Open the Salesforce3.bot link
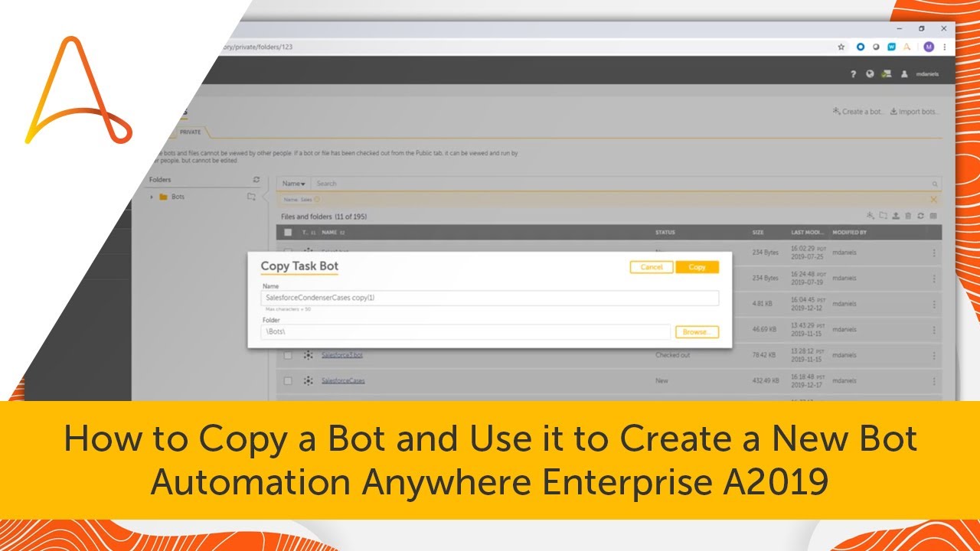The image size is (980, 551). click(x=341, y=355)
